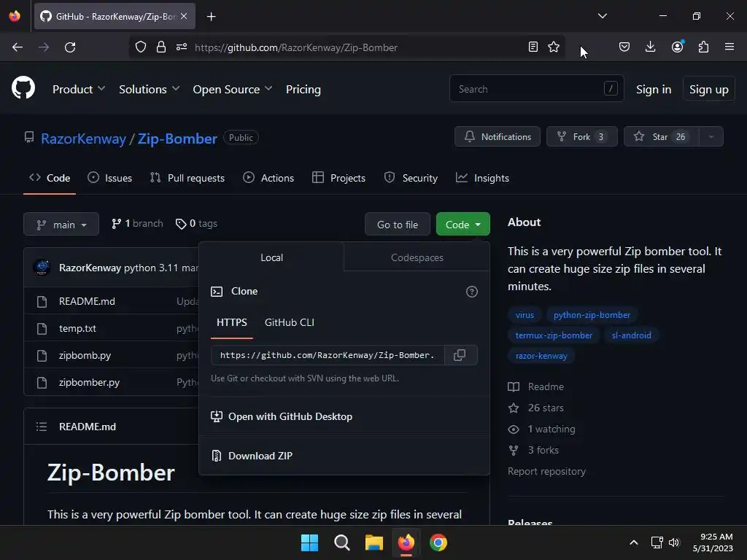The width and height of the screenshot is (747, 560).
Task: Go to the Actions tab
Action: point(268,178)
